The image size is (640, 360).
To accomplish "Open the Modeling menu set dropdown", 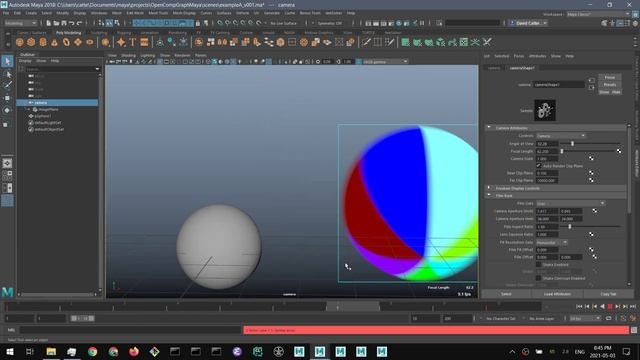I will 20,23.
